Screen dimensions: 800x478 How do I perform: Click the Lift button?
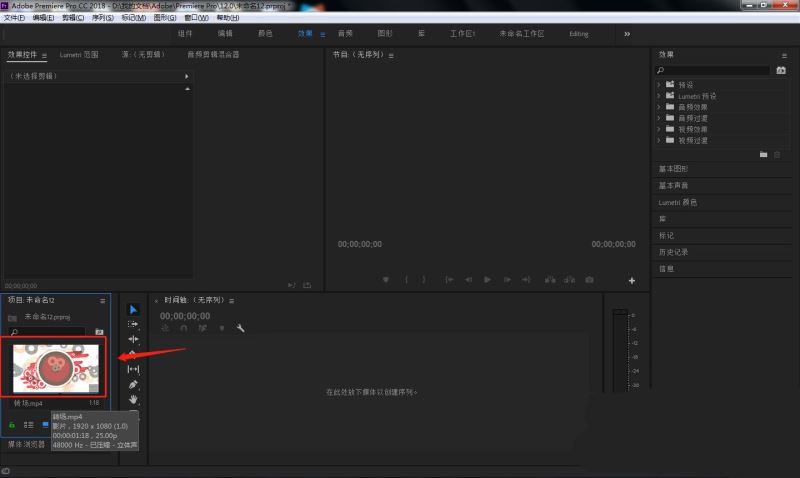[550, 280]
